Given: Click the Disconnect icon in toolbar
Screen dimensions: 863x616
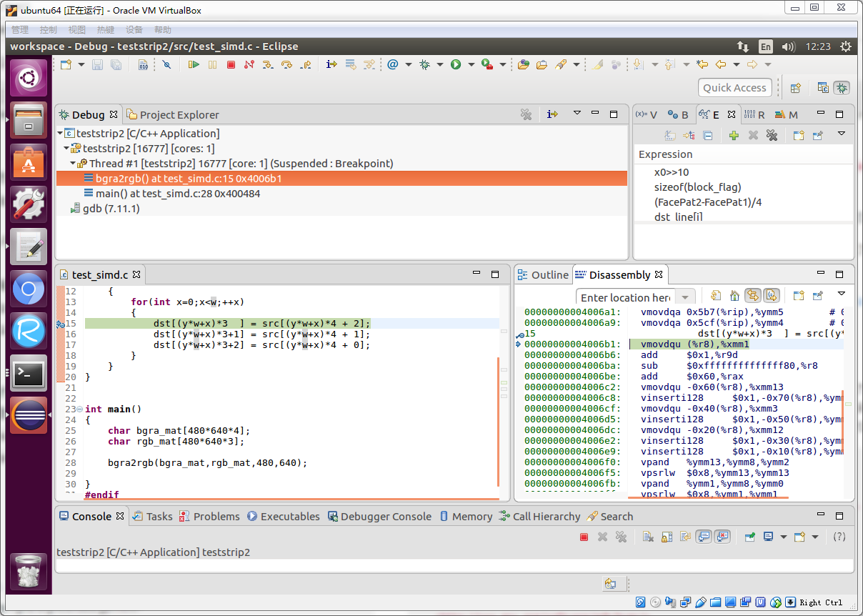Looking at the screenshot, I should tap(249, 64).
